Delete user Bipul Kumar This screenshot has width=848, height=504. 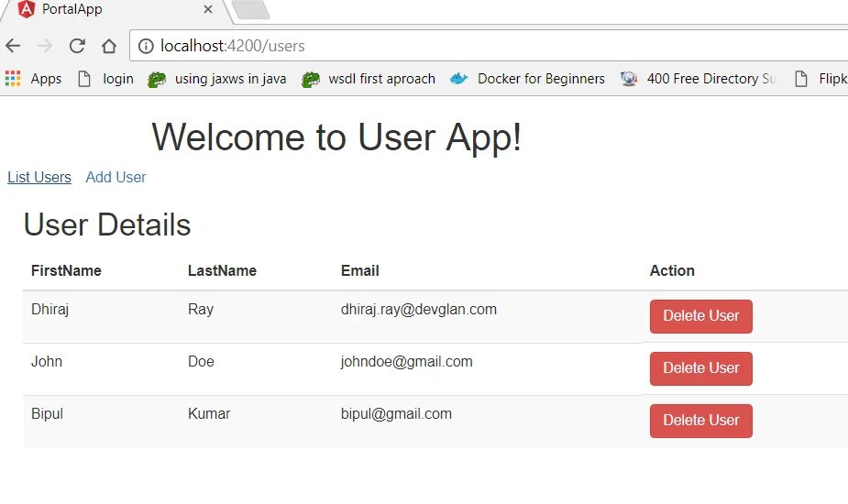701,421
